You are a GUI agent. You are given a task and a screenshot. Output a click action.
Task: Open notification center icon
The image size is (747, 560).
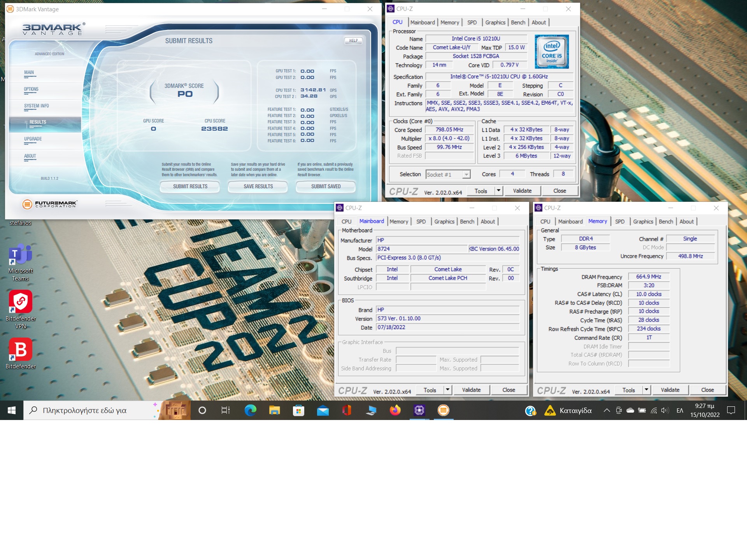tap(731, 410)
